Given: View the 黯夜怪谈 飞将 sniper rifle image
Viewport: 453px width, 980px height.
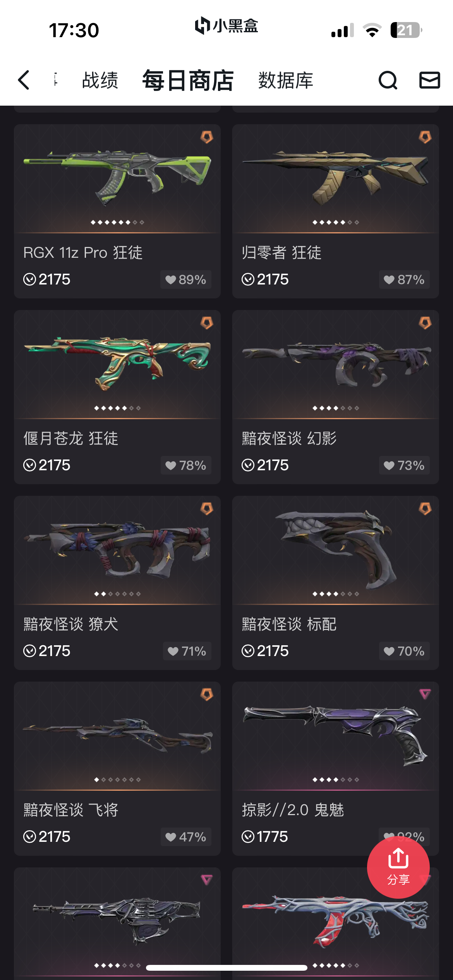Looking at the screenshot, I should 117,735.
